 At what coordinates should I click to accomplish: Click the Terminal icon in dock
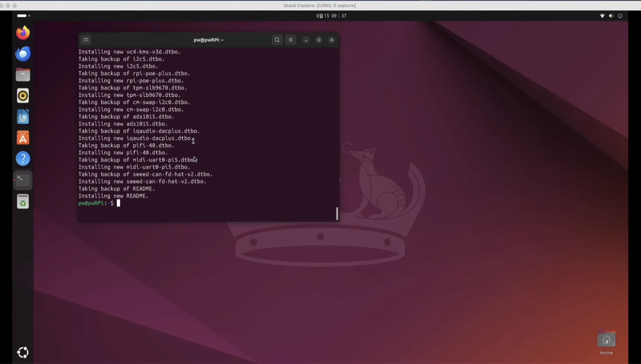[23, 180]
